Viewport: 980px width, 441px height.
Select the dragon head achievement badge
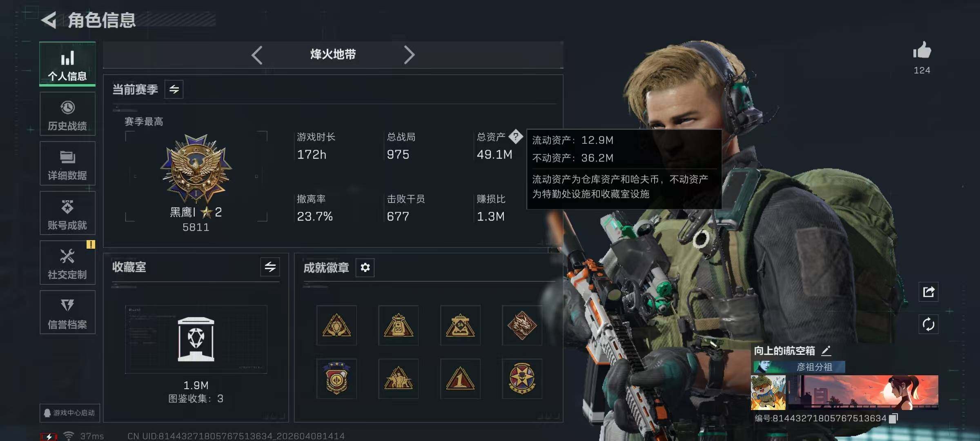pyautogui.click(x=522, y=325)
